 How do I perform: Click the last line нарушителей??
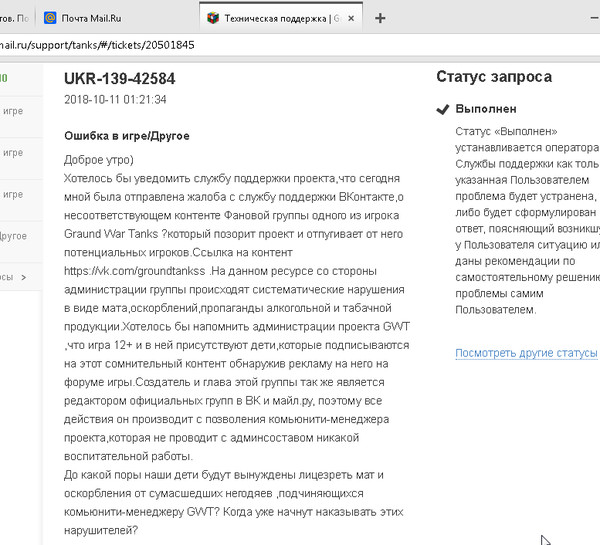pyautogui.click(x=101, y=530)
